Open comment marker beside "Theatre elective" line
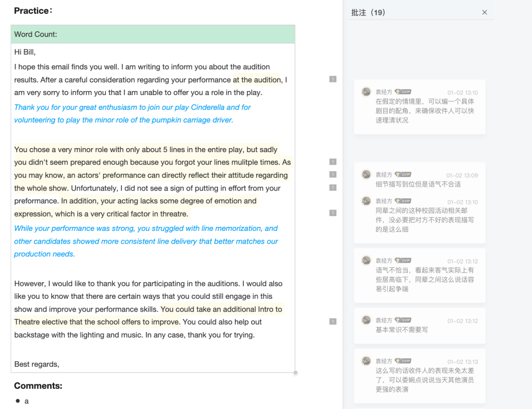This screenshot has height=409, width=532. [333, 321]
